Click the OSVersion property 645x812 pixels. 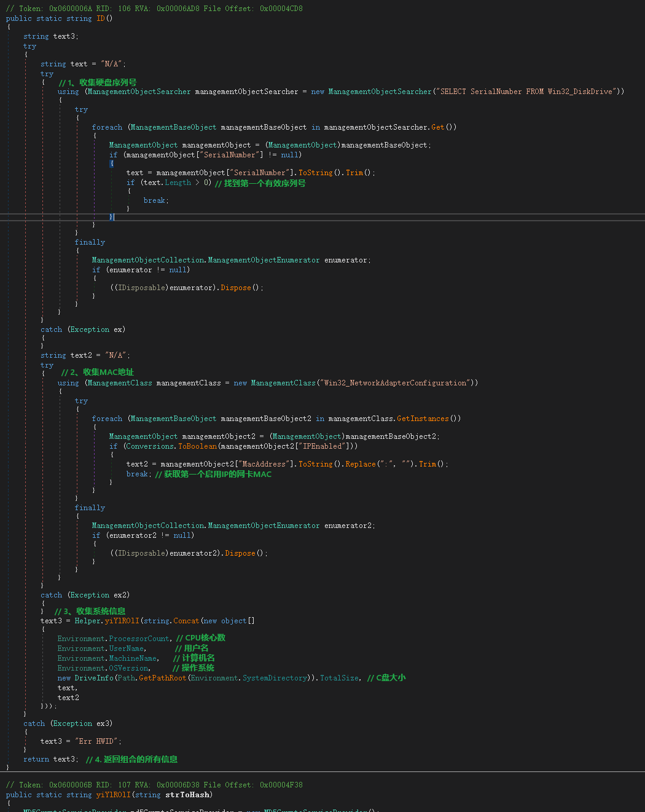129,668
